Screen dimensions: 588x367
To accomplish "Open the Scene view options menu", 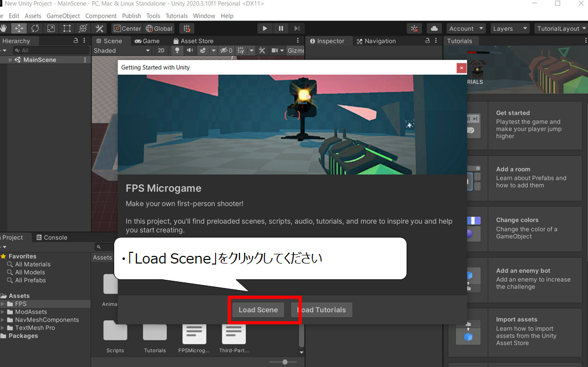I will 298,41.
